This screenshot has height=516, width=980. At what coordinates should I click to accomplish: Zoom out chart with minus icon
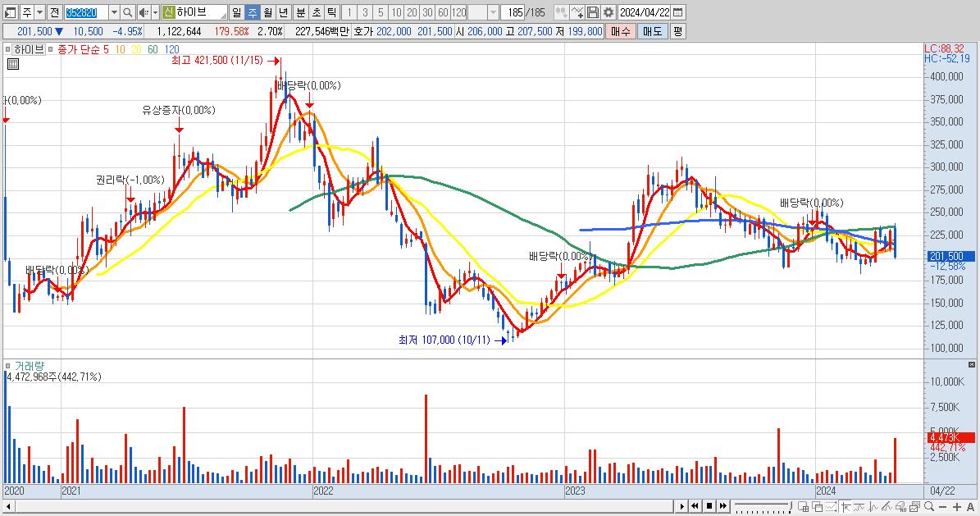pyautogui.click(x=943, y=507)
